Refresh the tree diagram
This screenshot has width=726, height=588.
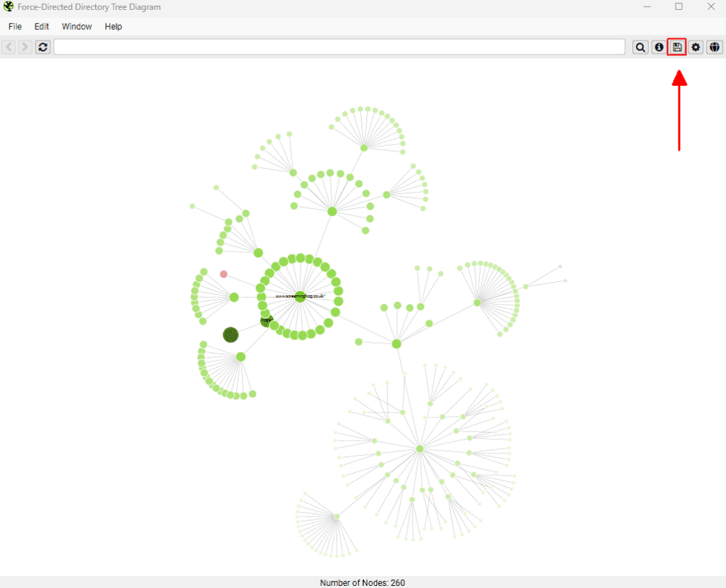pos(43,47)
